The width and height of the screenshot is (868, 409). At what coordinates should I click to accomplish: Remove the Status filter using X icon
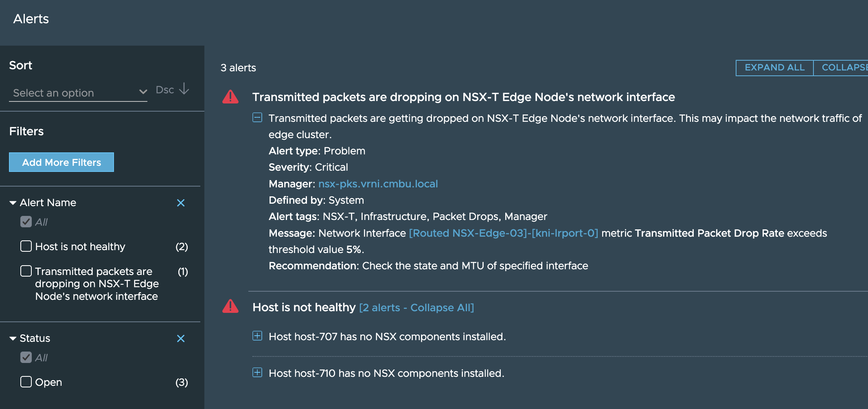[x=181, y=339]
